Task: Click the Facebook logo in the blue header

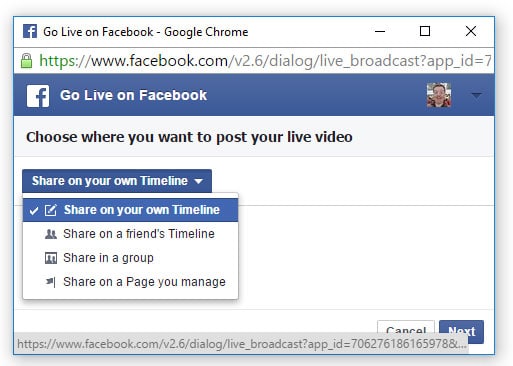Action: pyautogui.click(x=38, y=96)
